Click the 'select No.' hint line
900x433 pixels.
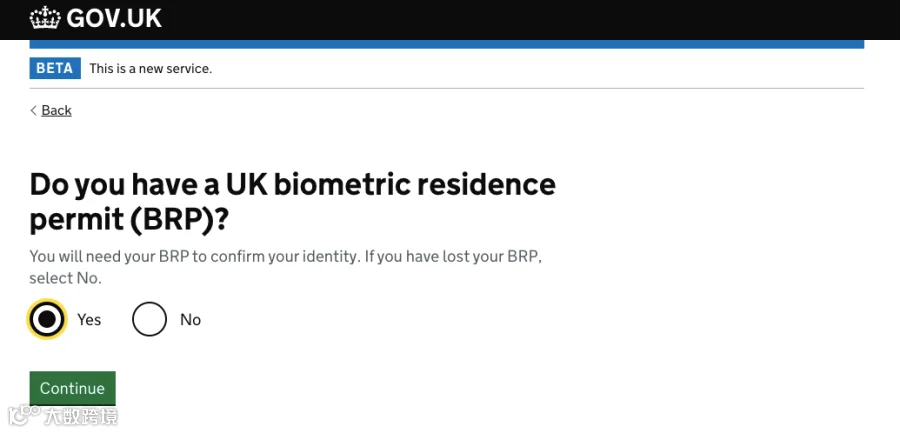65,279
